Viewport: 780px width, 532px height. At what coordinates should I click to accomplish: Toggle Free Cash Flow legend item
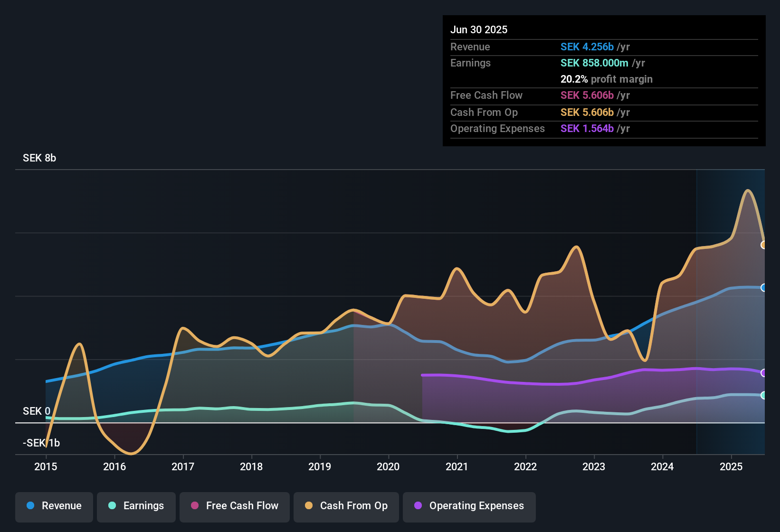235,506
